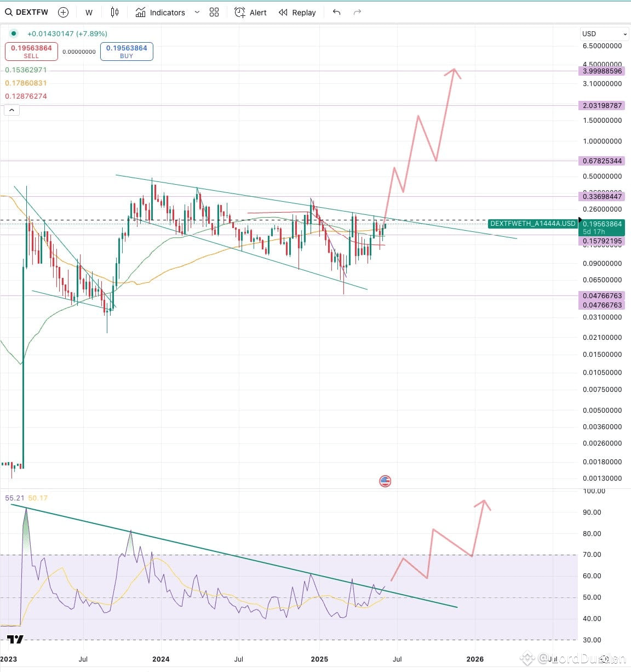Select the 3.99988596 price level label
This screenshot has width=631, height=672.
pos(602,71)
